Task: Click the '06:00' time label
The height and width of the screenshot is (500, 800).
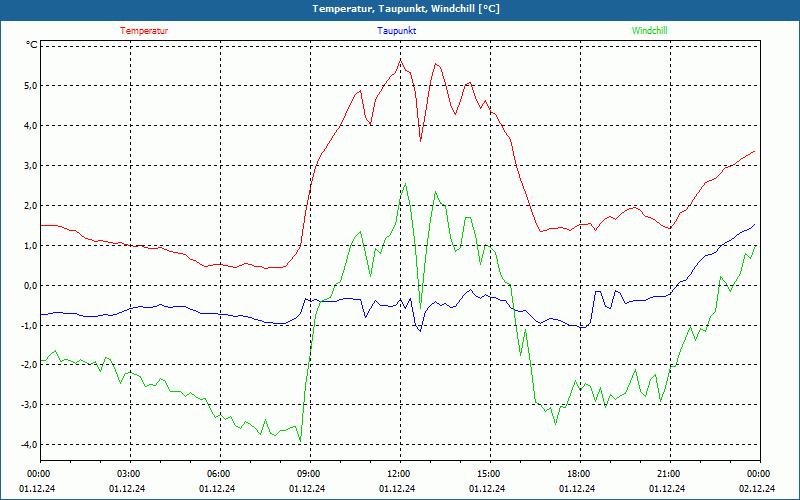Action: [x=220, y=474]
